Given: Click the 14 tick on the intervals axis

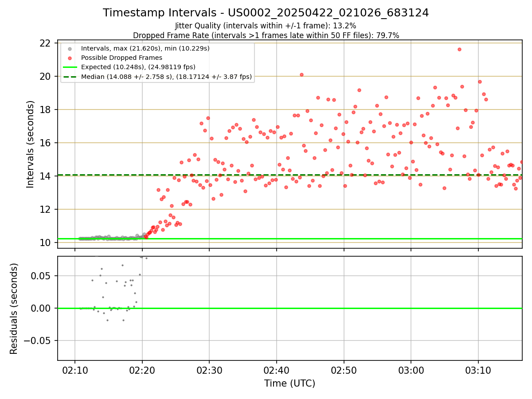Looking at the screenshot, I should [x=46, y=176].
